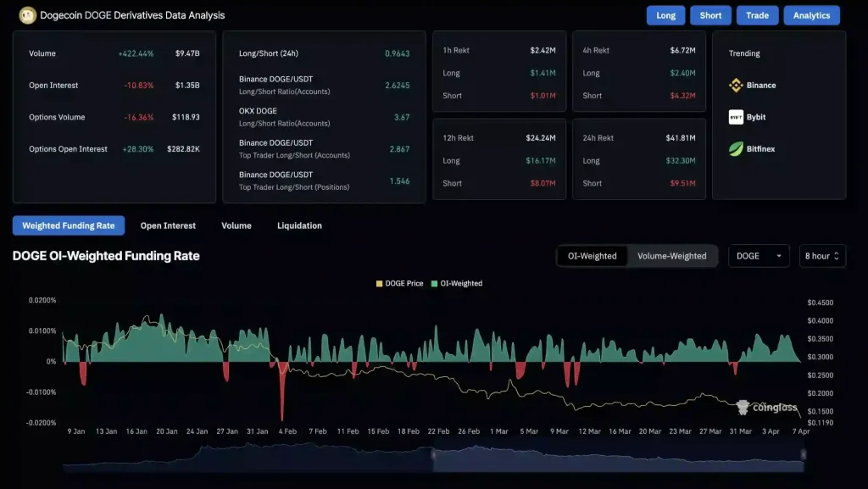This screenshot has width=868, height=489.
Task: Click Options Open Interest value $282.82K
Action: [183, 149]
